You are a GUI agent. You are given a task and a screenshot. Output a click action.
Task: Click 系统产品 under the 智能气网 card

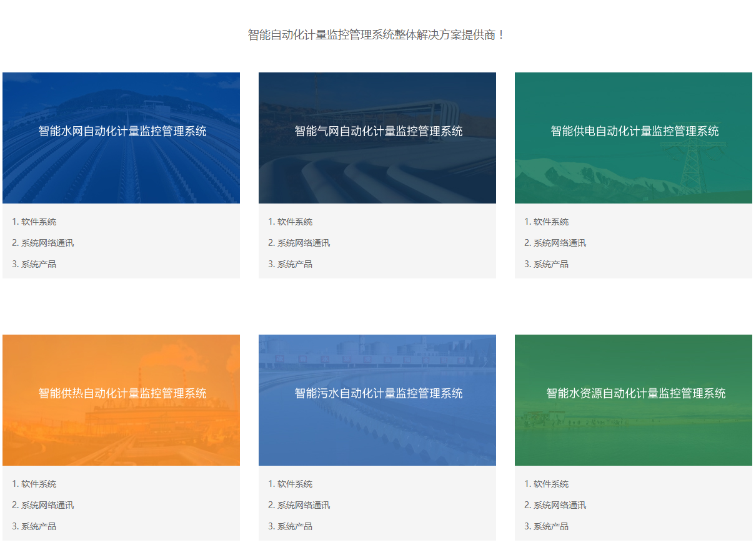(291, 264)
